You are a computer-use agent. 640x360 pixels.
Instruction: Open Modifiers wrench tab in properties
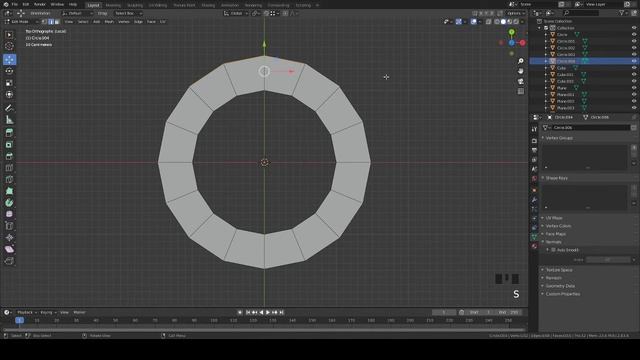click(534, 200)
